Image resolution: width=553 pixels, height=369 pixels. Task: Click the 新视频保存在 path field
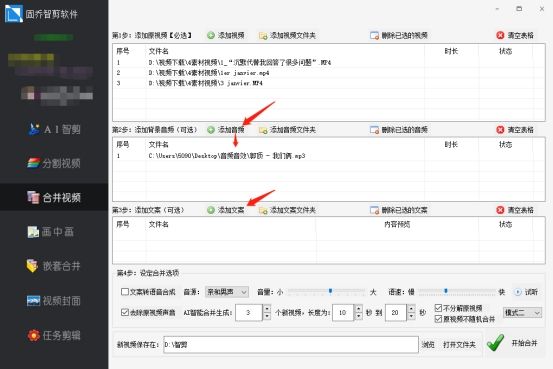click(291, 344)
